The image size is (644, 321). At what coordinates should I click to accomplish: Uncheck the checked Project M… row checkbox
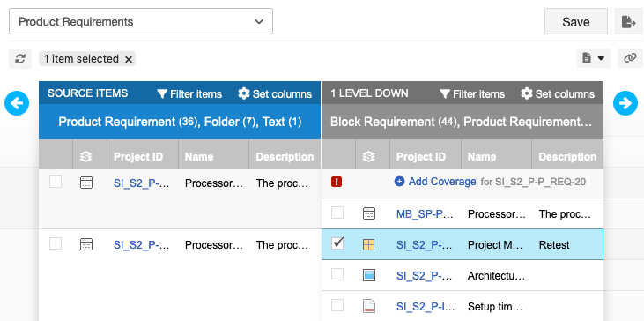337,243
